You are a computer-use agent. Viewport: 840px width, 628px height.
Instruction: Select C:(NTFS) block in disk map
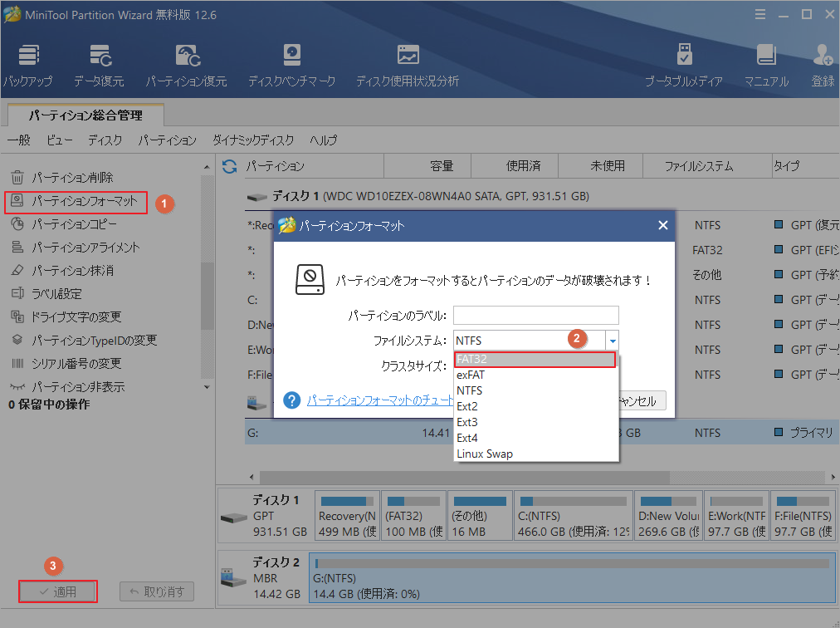tap(574, 516)
